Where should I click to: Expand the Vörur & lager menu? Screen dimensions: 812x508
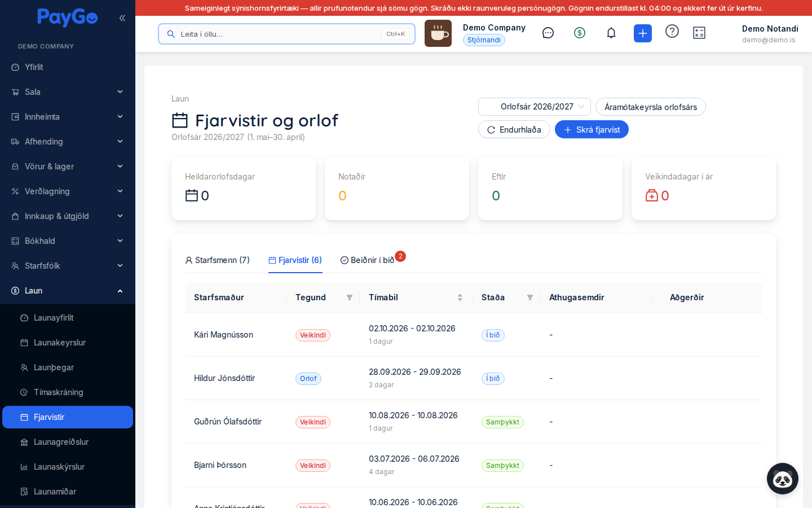[x=68, y=167]
